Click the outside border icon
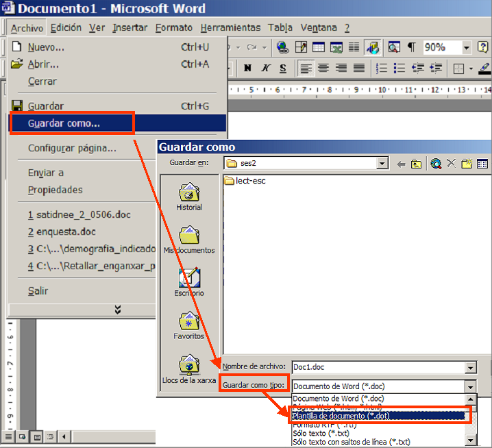Viewport: 492px width, 448px height. coord(458,69)
